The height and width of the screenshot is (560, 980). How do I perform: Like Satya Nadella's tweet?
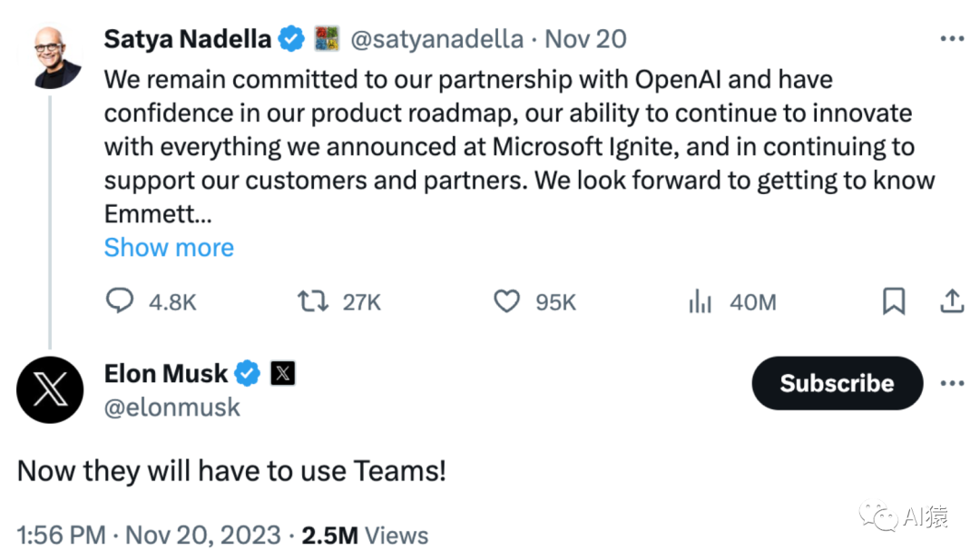(506, 301)
